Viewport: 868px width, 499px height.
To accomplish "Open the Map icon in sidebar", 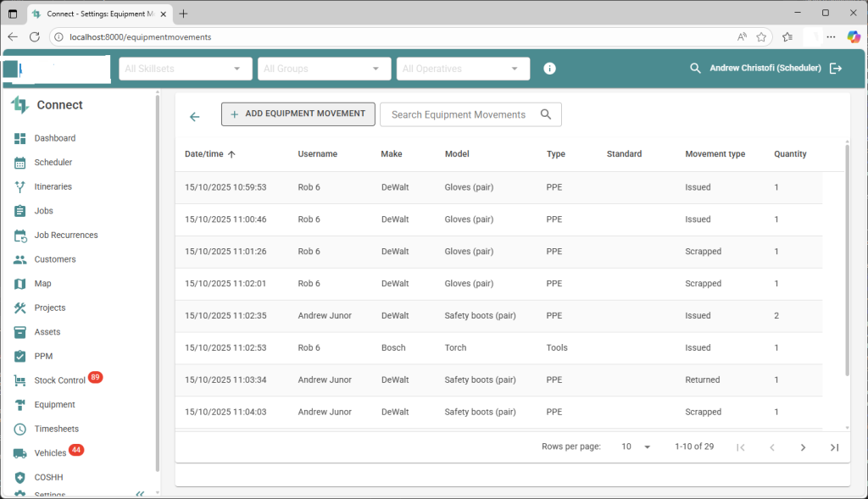I will click(20, 284).
